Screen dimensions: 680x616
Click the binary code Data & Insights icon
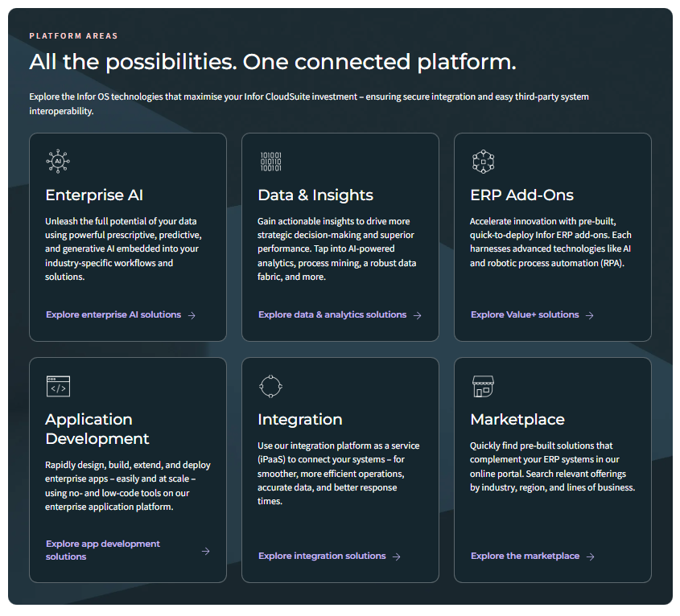(x=270, y=162)
